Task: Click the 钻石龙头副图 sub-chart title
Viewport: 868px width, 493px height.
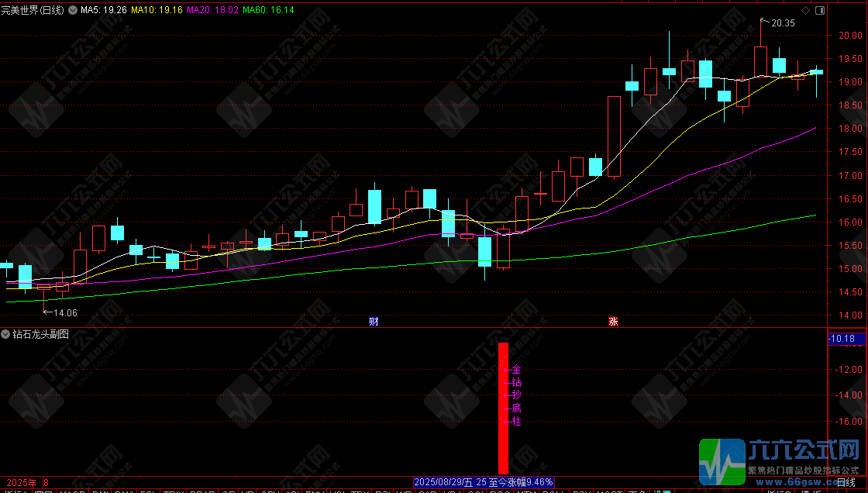Action: pos(40,334)
